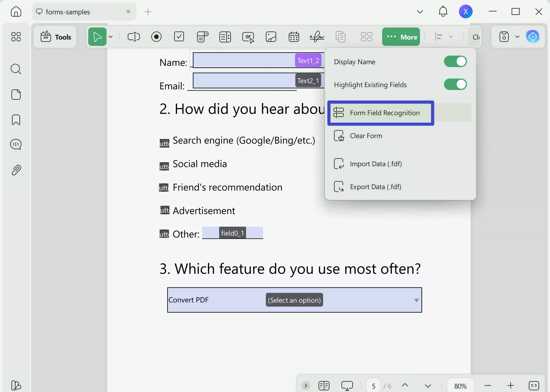The width and height of the screenshot is (550, 392).
Task: Open the Tools menu
Action: (x=55, y=37)
